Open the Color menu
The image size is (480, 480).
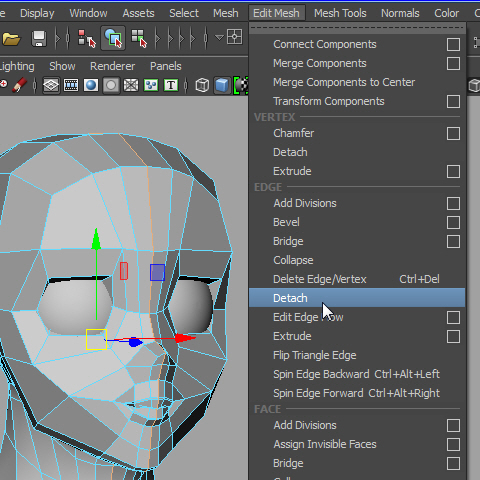click(x=446, y=13)
